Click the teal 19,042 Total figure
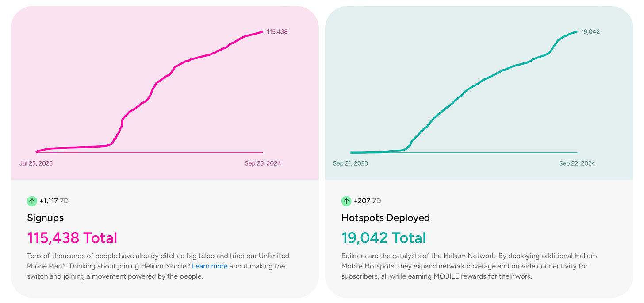Screen dimensions: 644x303 (383, 238)
